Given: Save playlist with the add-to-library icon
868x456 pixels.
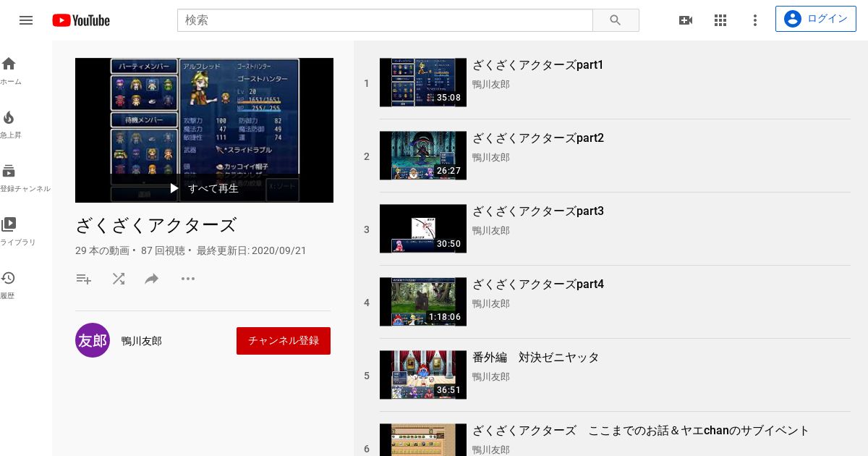Looking at the screenshot, I should [x=84, y=279].
